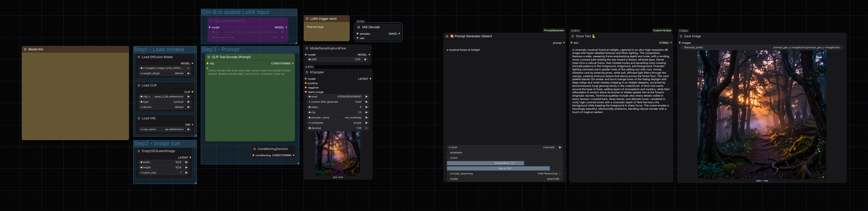Click the PromptGenerator badge
The image size is (868, 211).
click(x=554, y=30)
